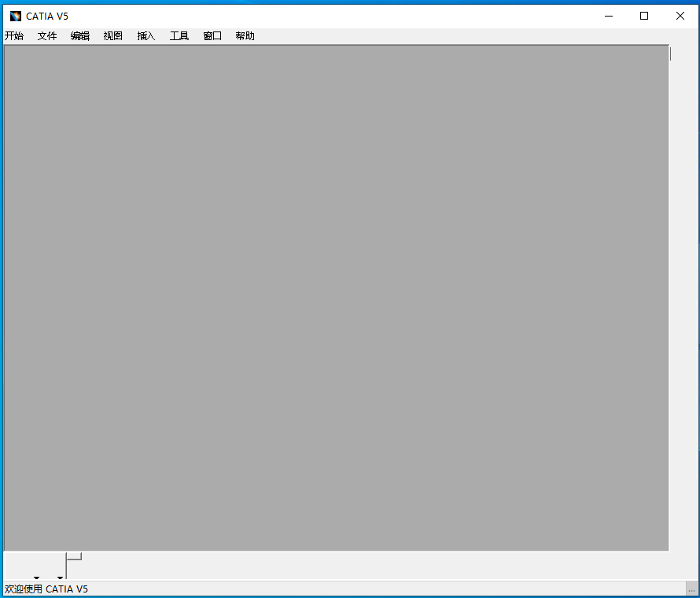This screenshot has width=700, height=598.
Task: Open the 编辑 (Edit) menu
Action: click(x=80, y=36)
